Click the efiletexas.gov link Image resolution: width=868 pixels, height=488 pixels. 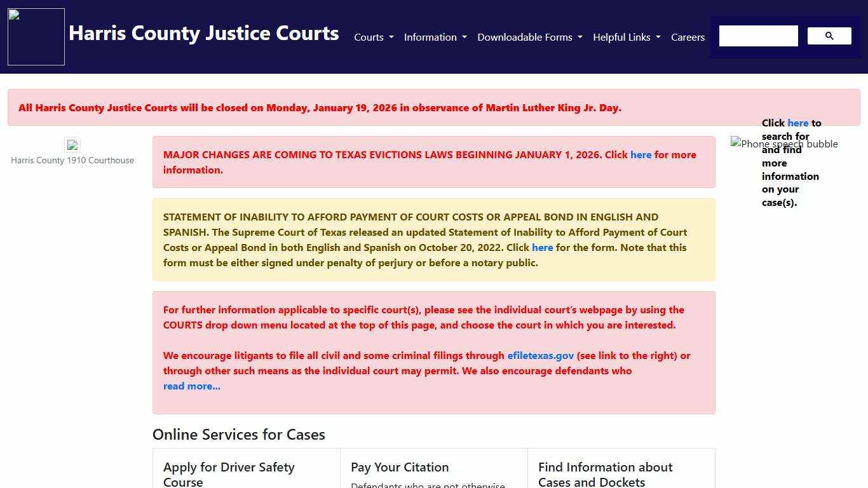click(540, 355)
